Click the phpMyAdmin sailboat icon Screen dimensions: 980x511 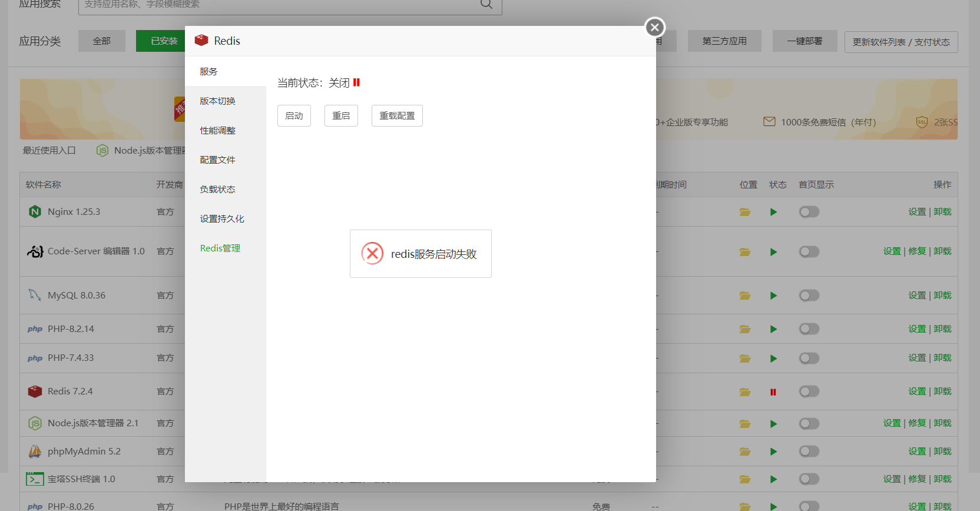(x=35, y=451)
